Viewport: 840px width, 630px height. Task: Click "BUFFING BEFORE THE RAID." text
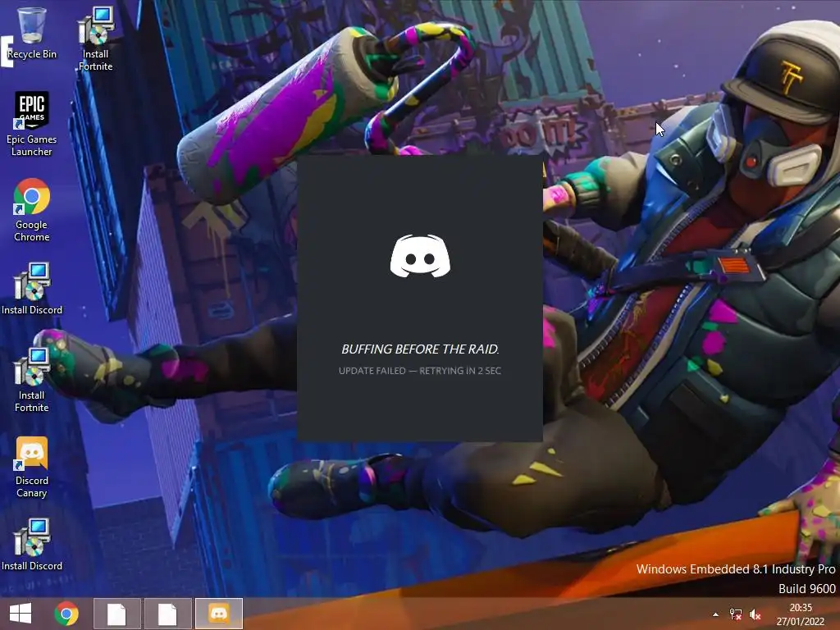(x=420, y=349)
